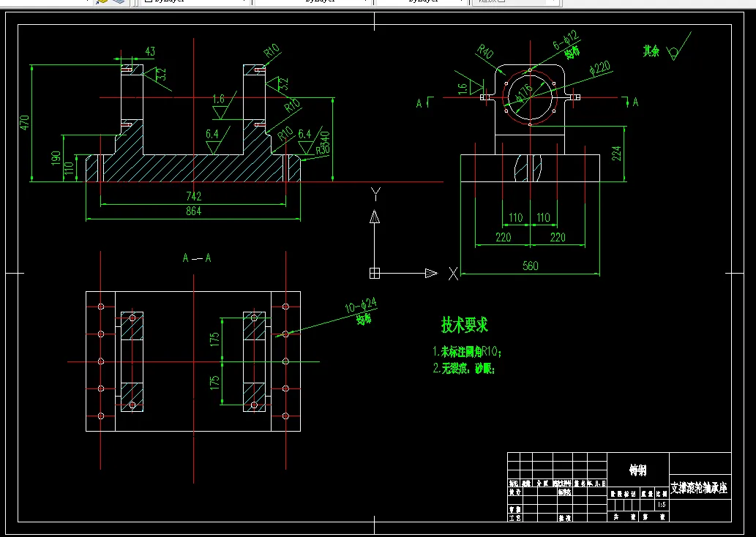
Task: Click the 均布 text under 6-φ12
Action: point(573,53)
